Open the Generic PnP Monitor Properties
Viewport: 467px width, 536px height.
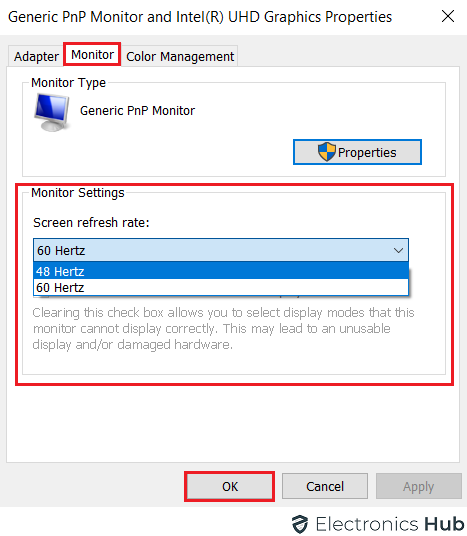click(x=357, y=152)
